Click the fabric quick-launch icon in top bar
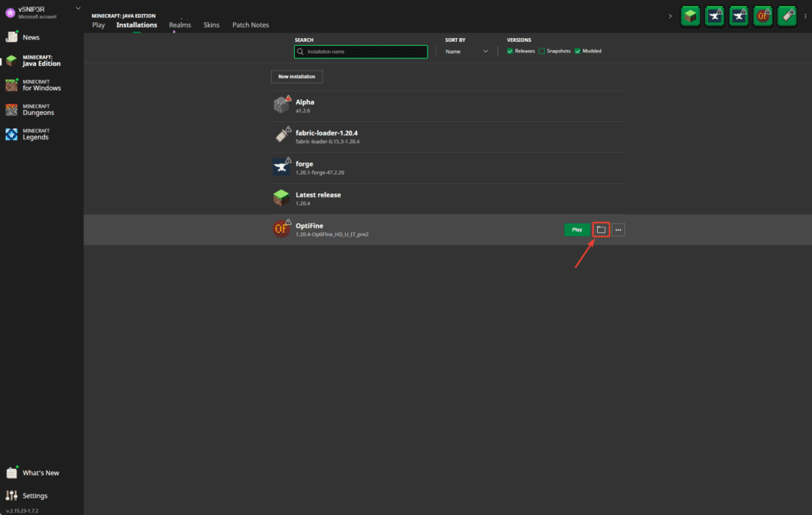Viewport: 812px width, 515px height. point(787,15)
